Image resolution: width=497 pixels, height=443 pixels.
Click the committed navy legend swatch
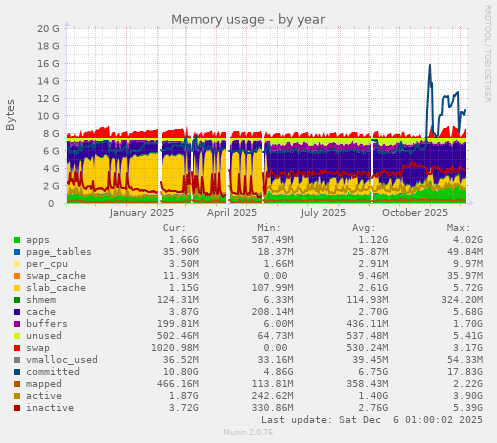[x=17, y=372]
